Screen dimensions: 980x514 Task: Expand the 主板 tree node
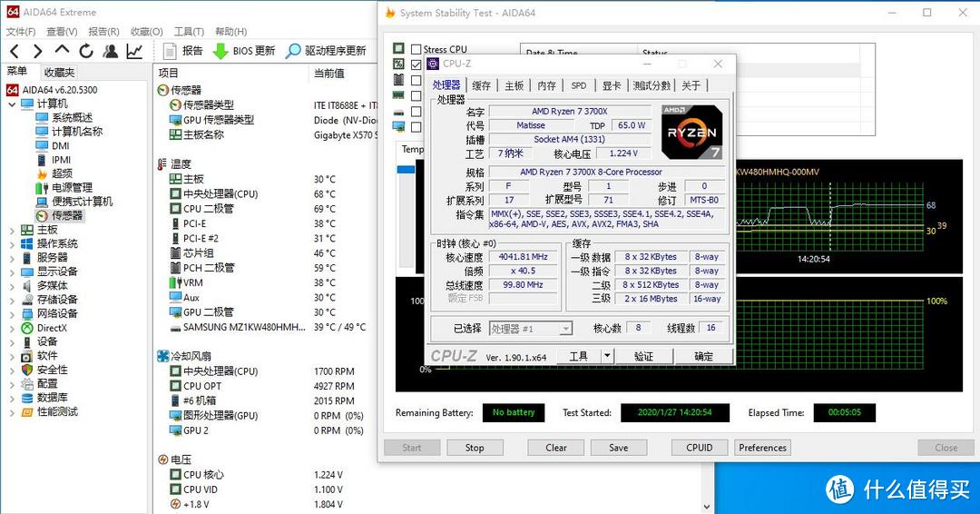click(12, 230)
